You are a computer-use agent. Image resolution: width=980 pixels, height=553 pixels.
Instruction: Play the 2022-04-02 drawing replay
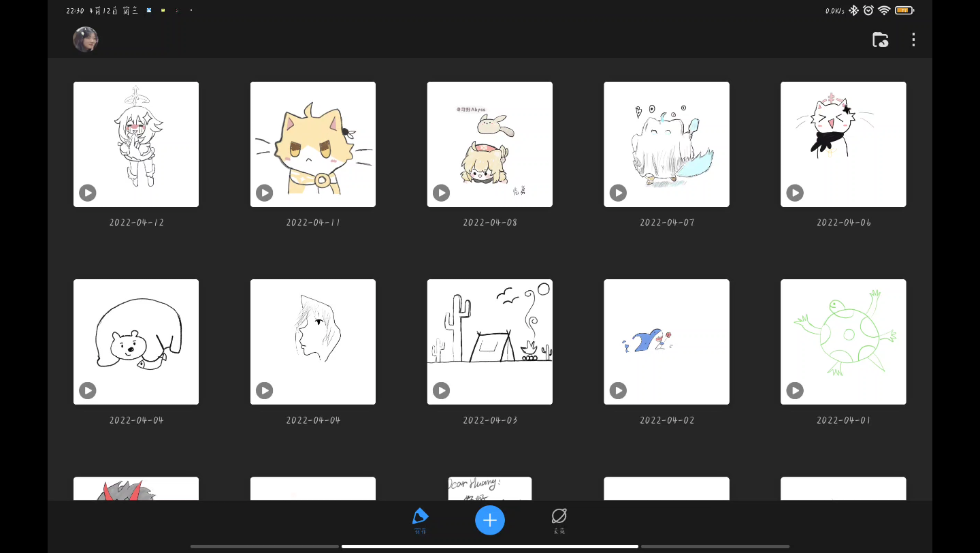(x=618, y=390)
